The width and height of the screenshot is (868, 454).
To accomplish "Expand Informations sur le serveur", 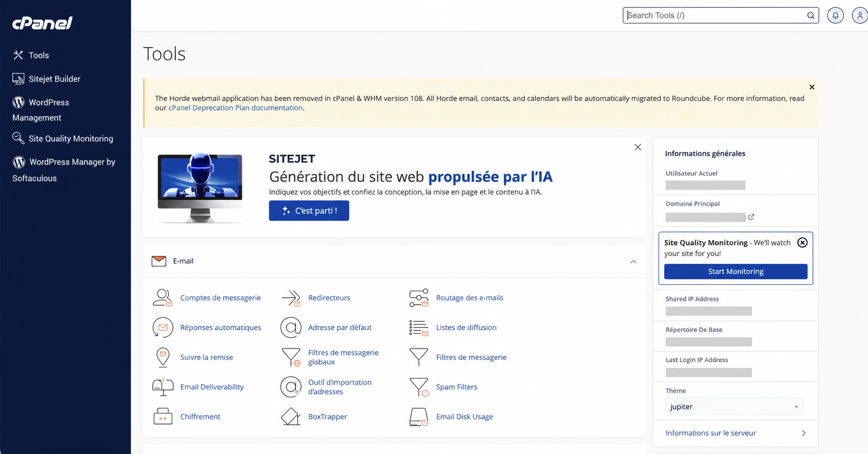I will [736, 433].
